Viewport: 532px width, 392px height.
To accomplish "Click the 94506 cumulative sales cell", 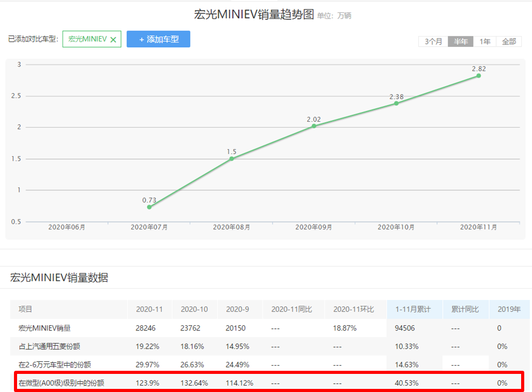I will click(x=405, y=328).
